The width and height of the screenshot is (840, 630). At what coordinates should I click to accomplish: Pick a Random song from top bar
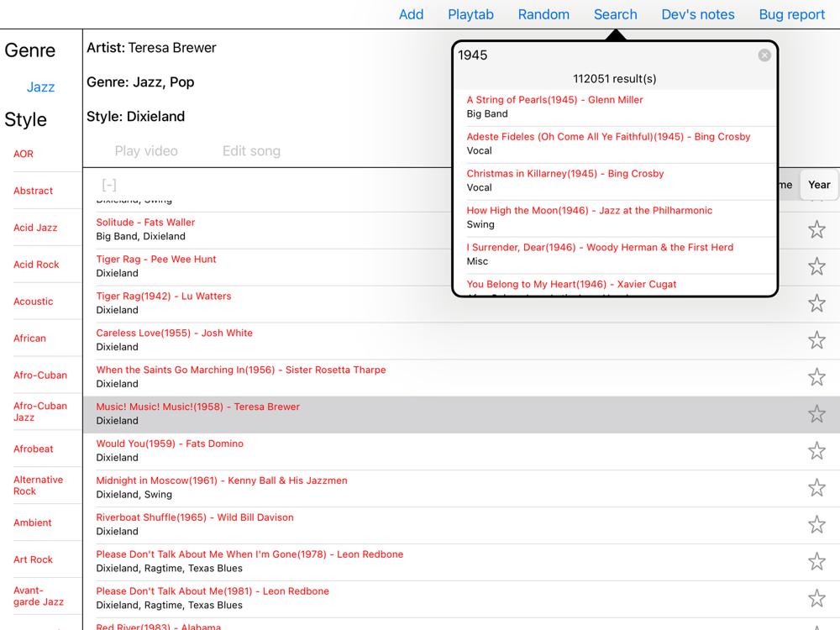543,14
